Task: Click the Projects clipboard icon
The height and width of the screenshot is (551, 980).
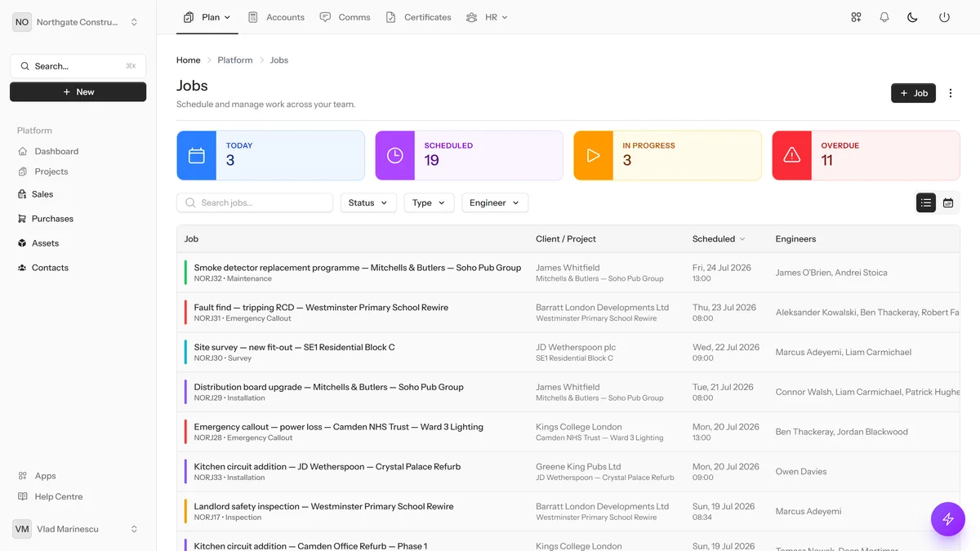Action: coord(22,171)
